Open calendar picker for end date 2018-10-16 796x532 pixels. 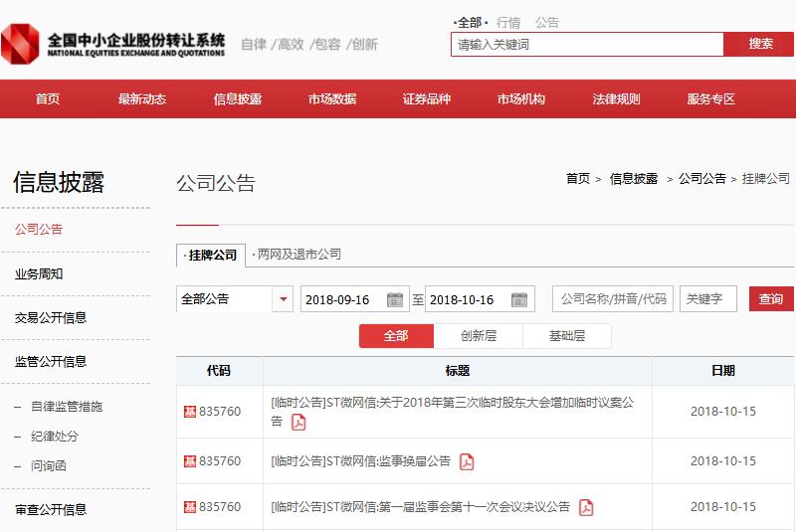[x=518, y=299]
